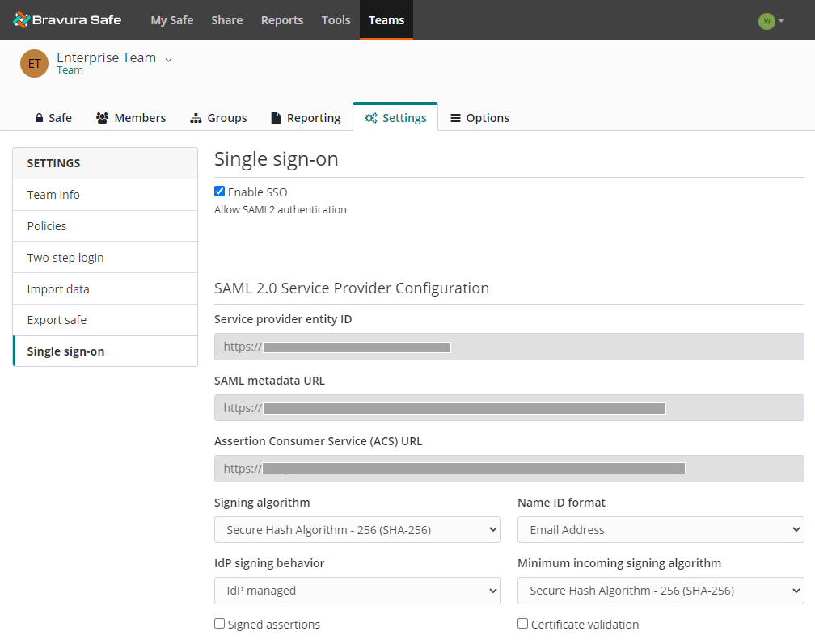The image size is (815, 644).
Task: Expand the user account caret arrow
Action: [781, 21]
